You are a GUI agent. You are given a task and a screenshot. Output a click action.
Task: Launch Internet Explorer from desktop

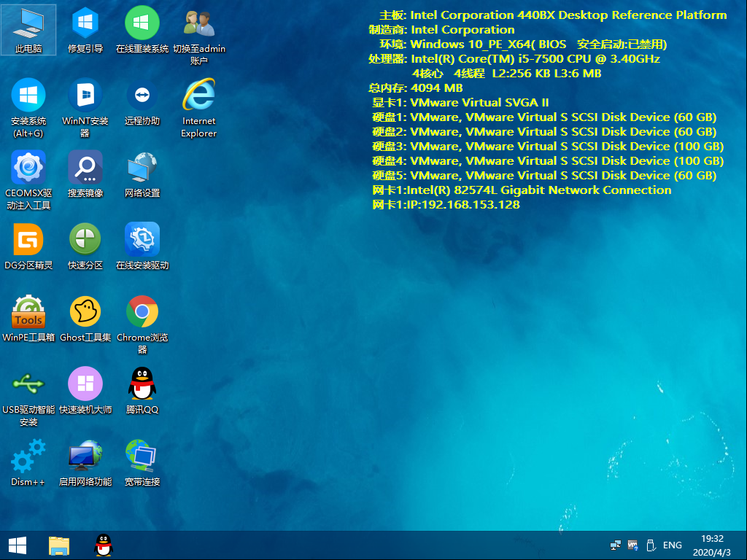[x=199, y=109]
